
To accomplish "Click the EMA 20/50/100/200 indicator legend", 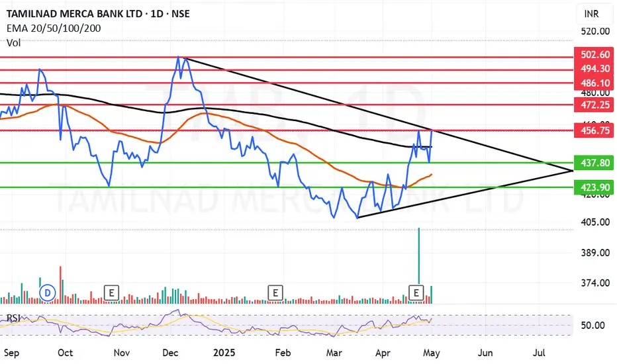I will pyautogui.click(x=54, y=28).
